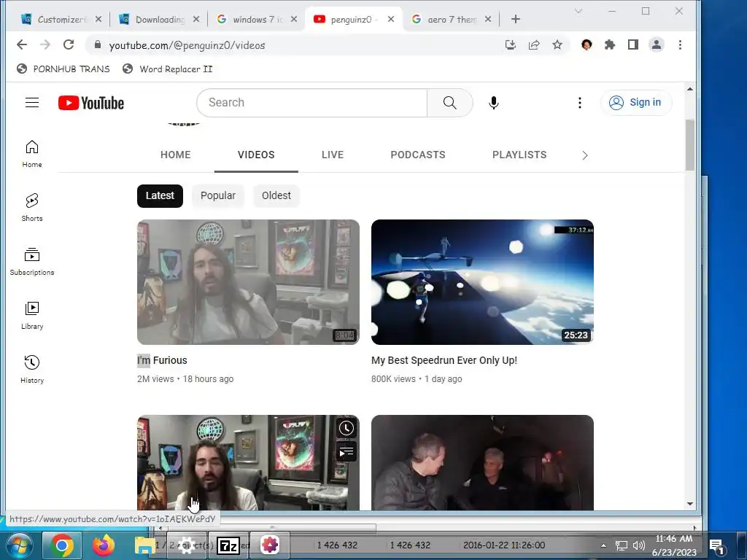Click the scroll down arrow
This screenshot has width=747, height=560.
[x=689, y=504]
